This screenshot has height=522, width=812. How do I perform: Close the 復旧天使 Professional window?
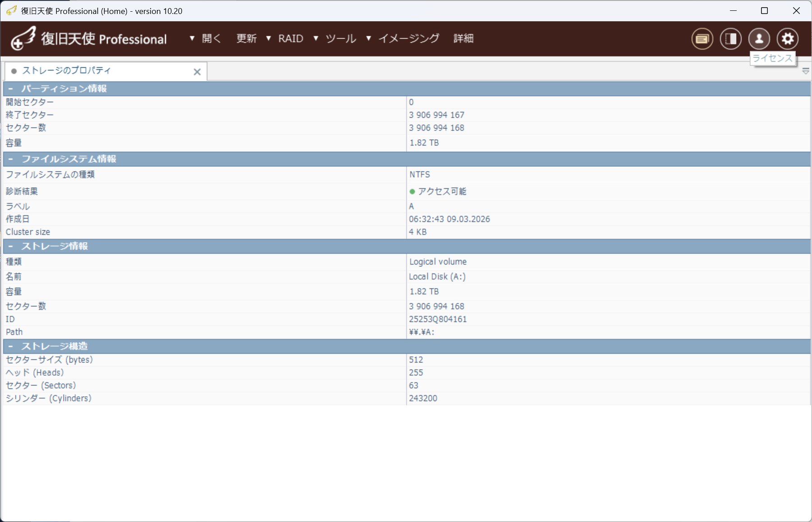click(796, 11)
